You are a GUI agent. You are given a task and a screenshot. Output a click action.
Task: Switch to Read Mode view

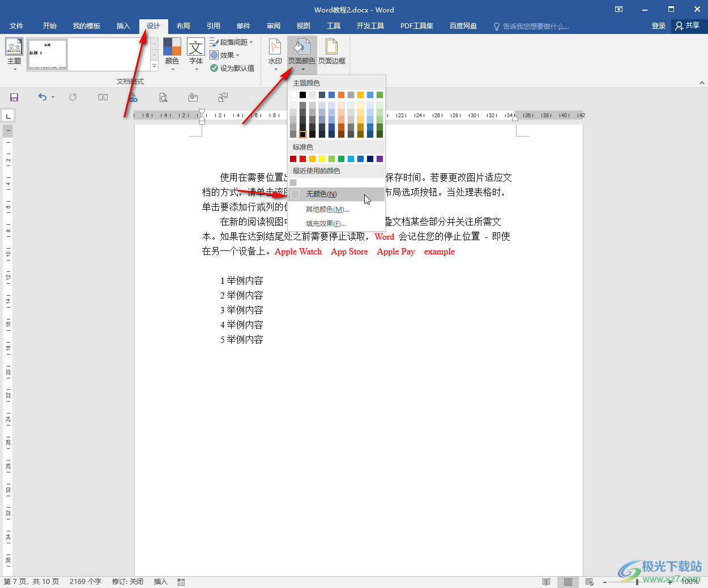pos(546,582)
